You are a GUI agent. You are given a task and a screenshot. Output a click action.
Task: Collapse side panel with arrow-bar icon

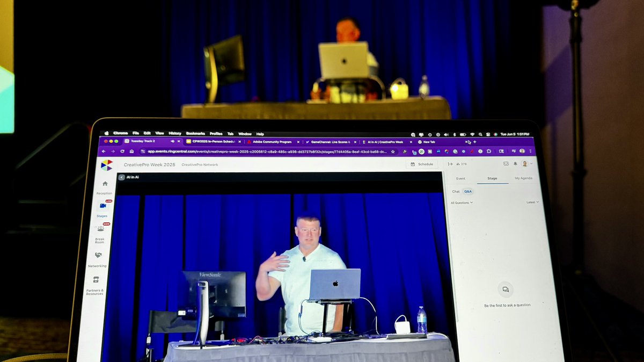pyautogui.click(x=450, y=164)
